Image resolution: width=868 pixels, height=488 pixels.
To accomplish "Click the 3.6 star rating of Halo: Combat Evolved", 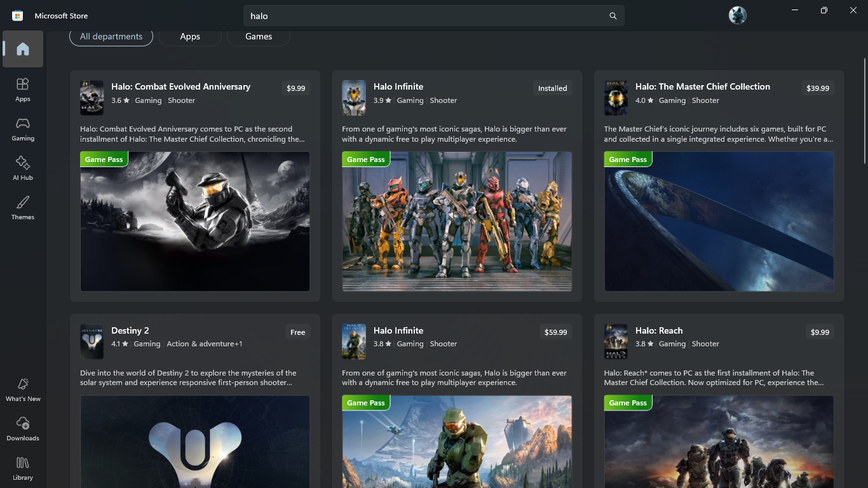I will pos(120,100).
